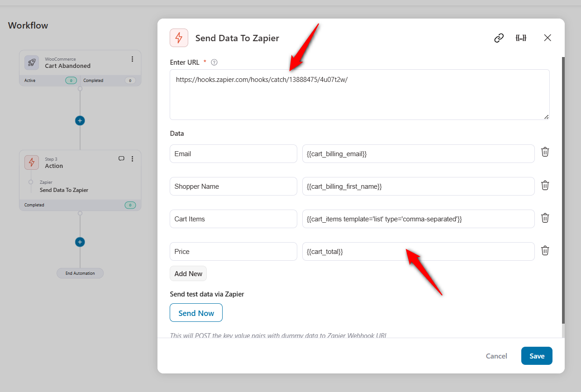The height and width of the screenshot is (392, 581).
Task: Click the Zapier lightning icon in dialog header
Action: pos(179,38)
